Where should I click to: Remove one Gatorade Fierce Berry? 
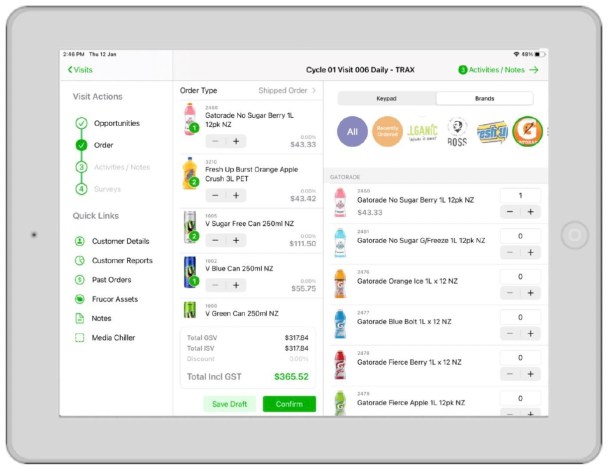coord(510,374)
